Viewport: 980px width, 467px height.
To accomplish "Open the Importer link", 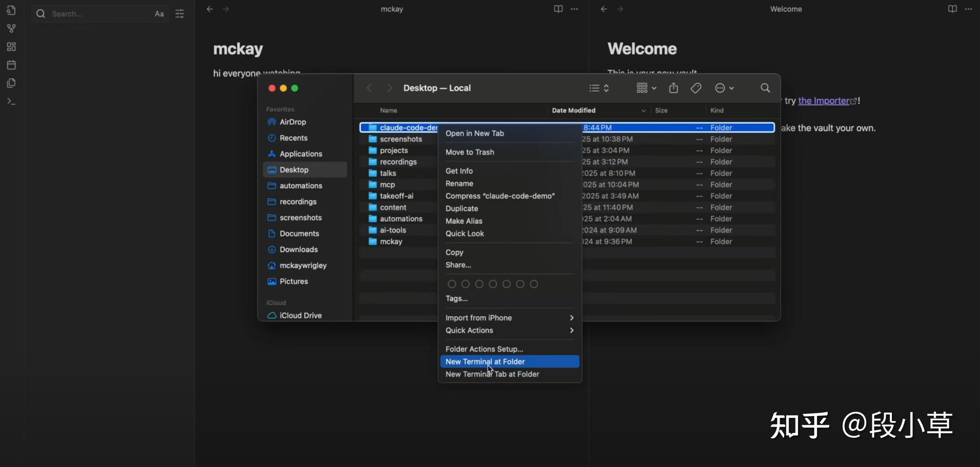I will 824,101.
